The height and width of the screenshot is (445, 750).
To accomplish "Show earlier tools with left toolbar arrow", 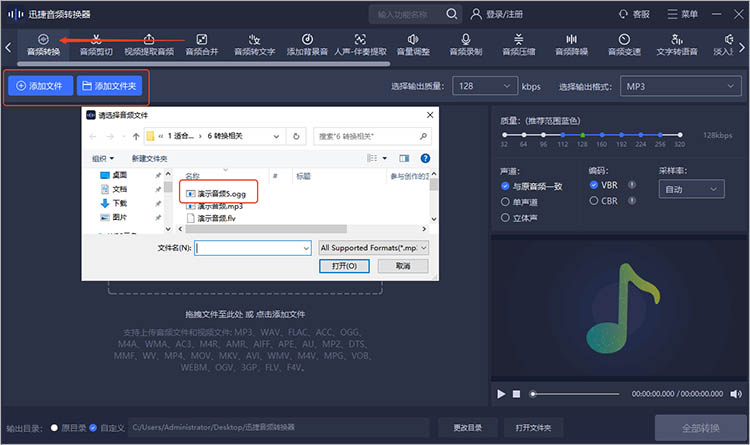I will (x=8, y=47).
